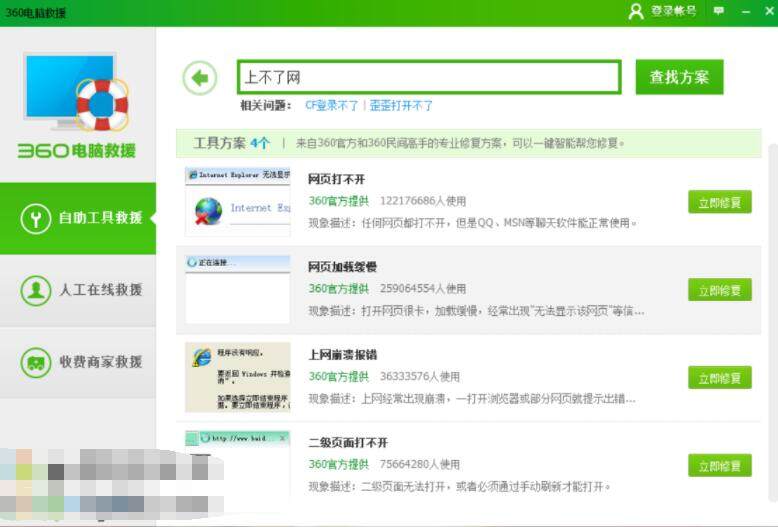The image size is (778, 527).
Task: Click the 网页加载缓慢 solution title
Action: point(342,267)
